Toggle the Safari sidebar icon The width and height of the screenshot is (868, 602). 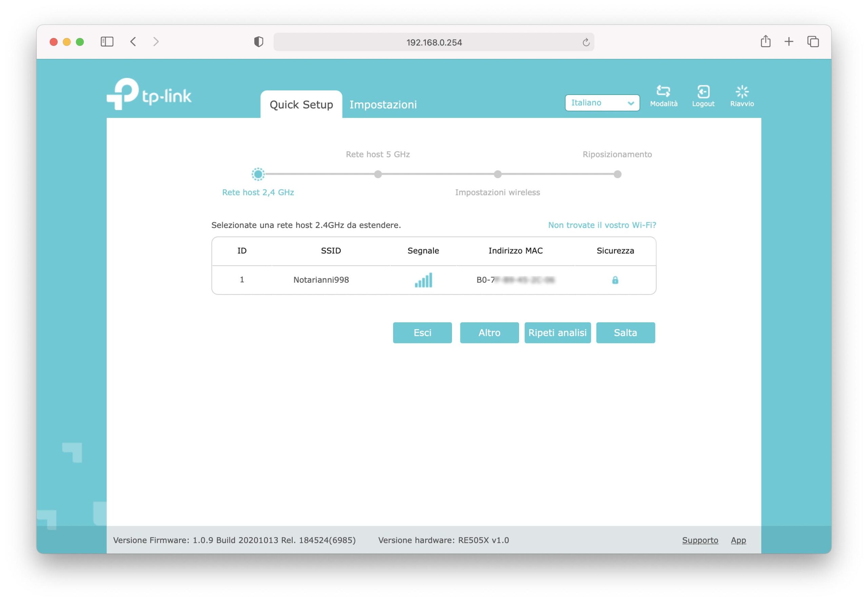click(x=107, y=41)
